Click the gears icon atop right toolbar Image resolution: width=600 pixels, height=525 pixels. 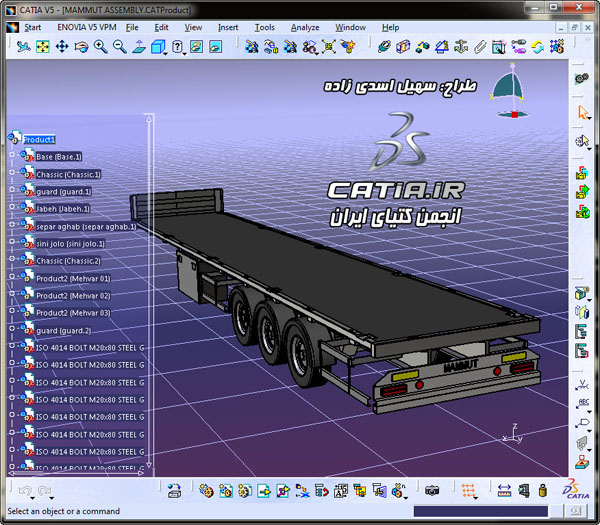[x=582, y=78]
